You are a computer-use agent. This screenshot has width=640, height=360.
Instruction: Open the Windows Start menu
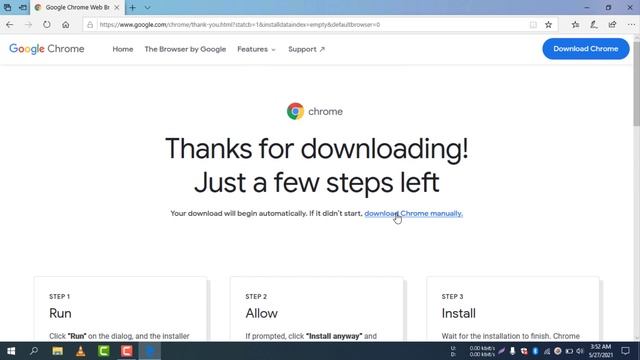11,351
